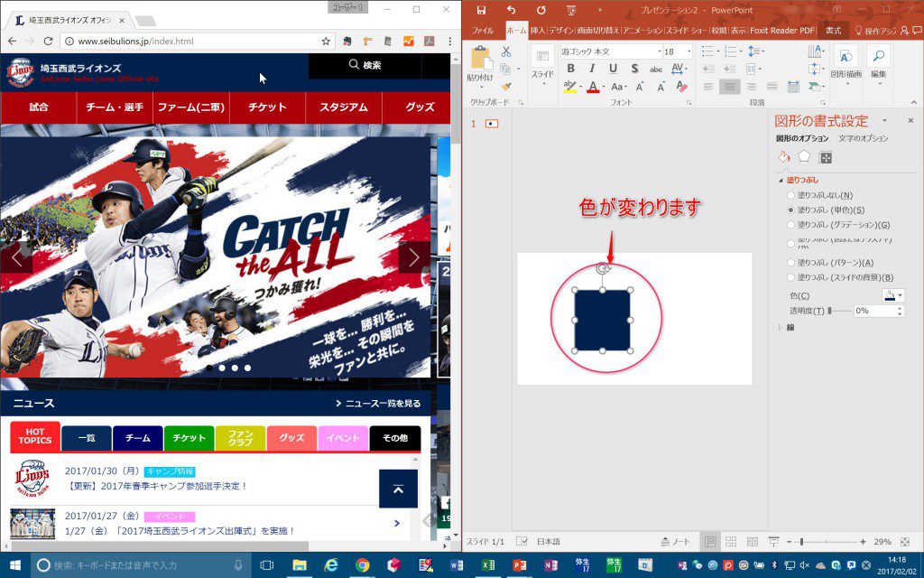Activate the Format Painter brush
This screenshot has height=578, width=924.
click(x=505, y=87)
